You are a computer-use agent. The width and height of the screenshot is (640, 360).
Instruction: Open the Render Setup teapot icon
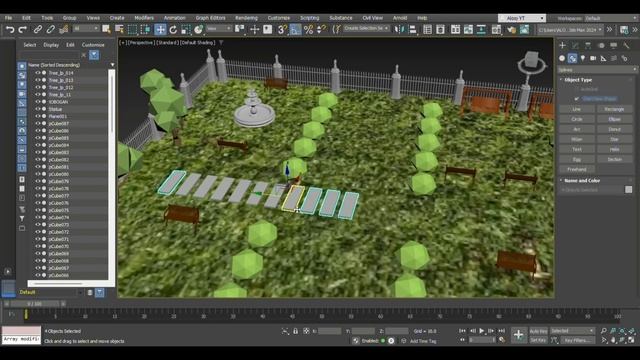[511, 29]
